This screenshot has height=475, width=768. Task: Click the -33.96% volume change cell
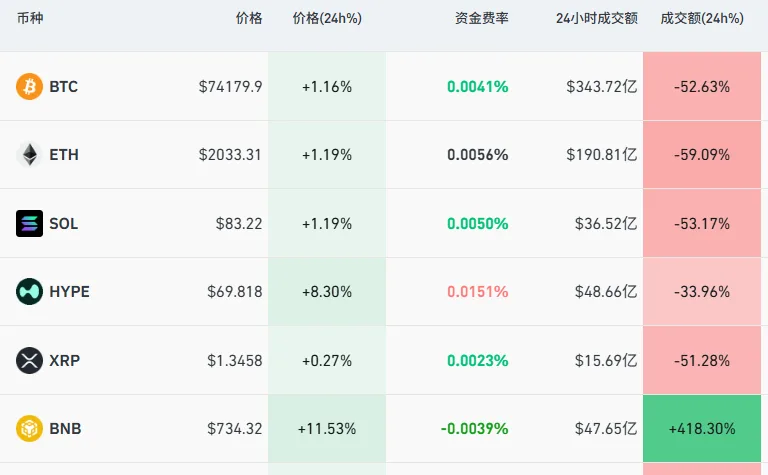(x=702, y=291)
